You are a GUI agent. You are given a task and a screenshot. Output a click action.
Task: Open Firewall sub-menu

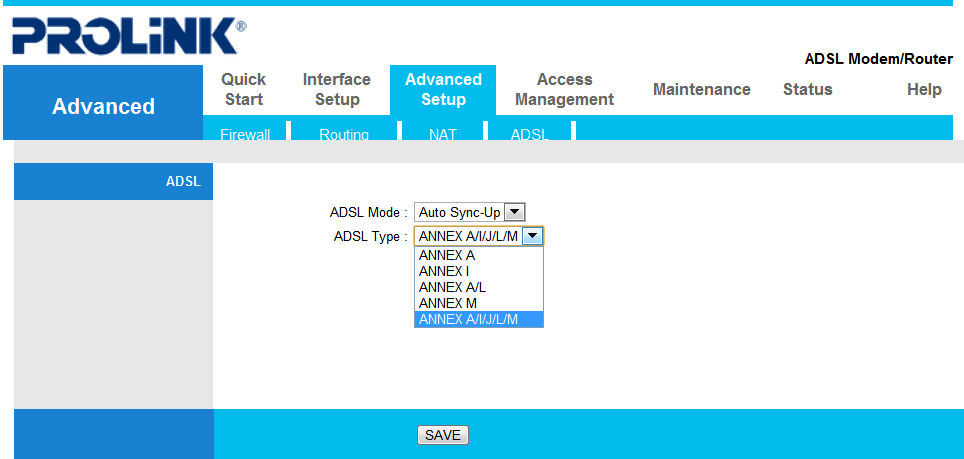(x=245, y=134)
